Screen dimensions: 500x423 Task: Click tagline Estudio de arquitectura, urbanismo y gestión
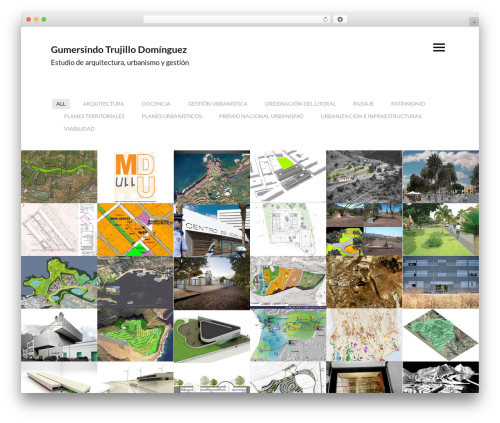pos(120,63)
